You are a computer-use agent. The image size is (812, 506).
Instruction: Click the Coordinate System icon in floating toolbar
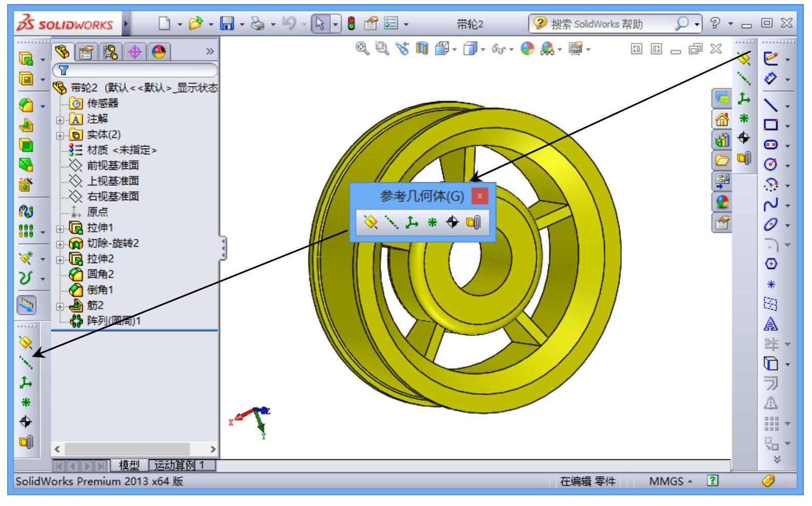[412, 222]
